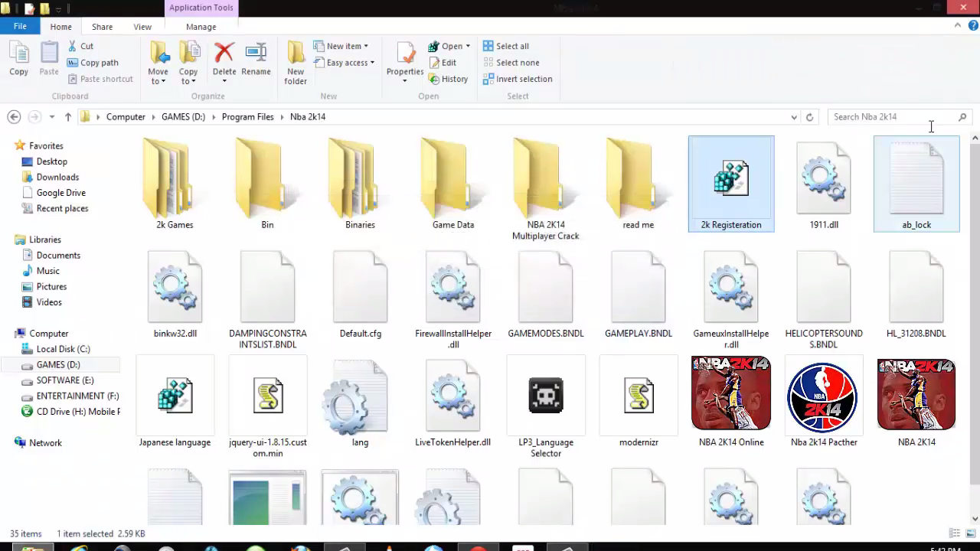Select Cut in the Clipboard group

(x=80, y=46)
